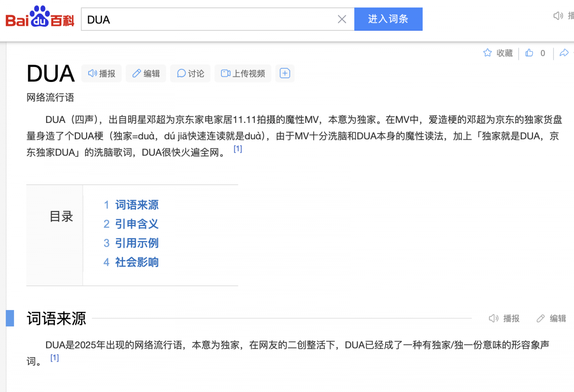Image resolution: width=574 pixels, height=392 pixels.
Task: Click the 进入词条 search button
Action: (x=388, y=19)
